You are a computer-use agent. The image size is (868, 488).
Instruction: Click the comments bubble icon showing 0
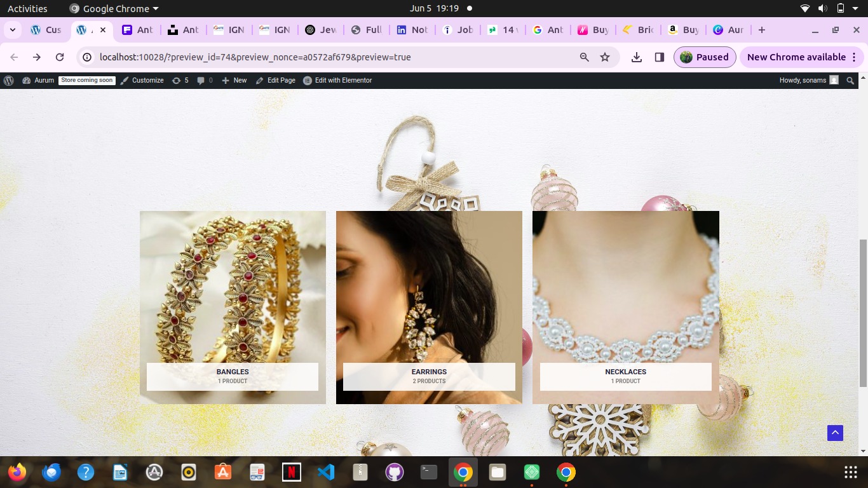point(201,80)
